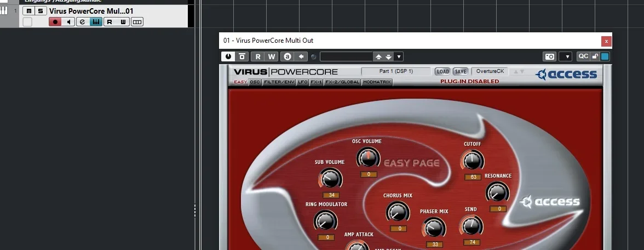
Task: Click the piano keys icon left of track
Action: point(4,10)
